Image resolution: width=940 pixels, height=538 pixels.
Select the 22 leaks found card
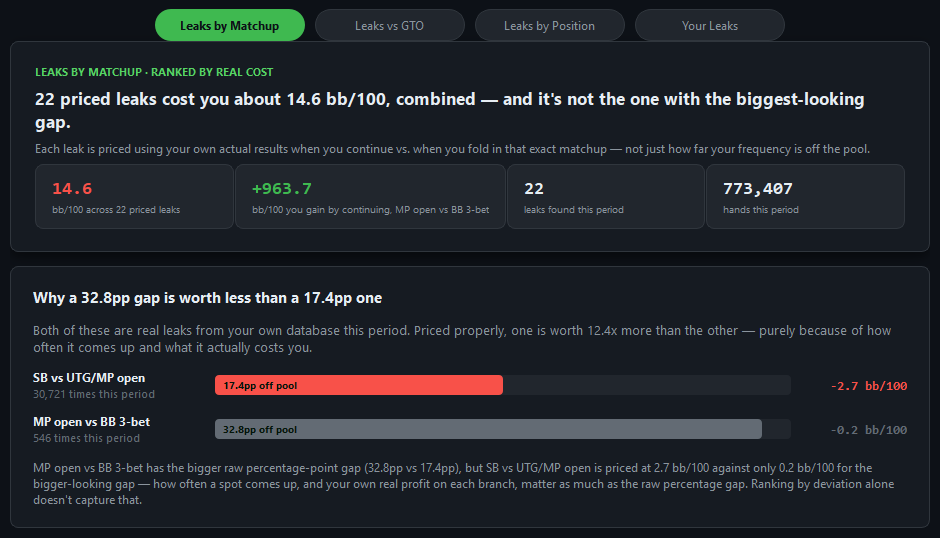point(605,197)
